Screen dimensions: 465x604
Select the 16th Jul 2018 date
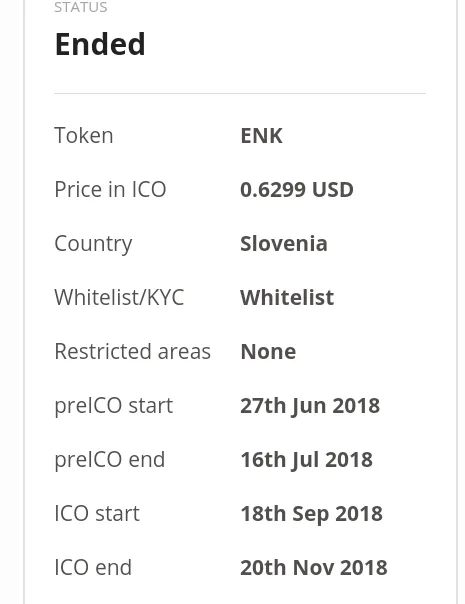[307, 460]
